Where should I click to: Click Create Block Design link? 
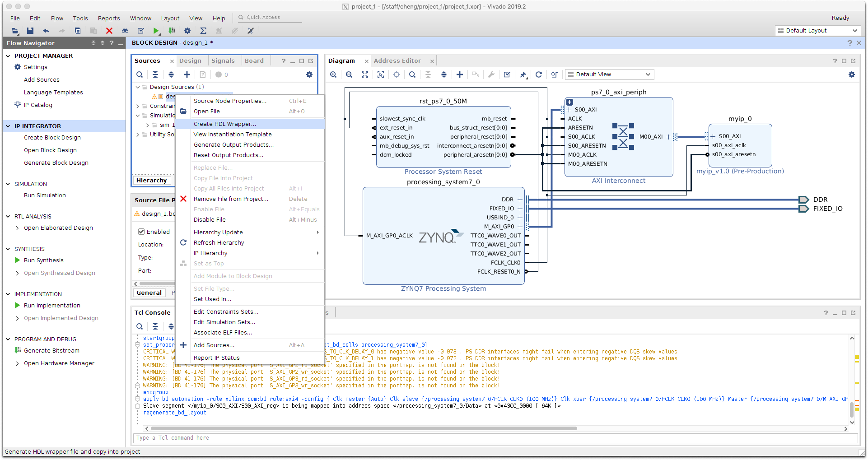coord(52,138)
